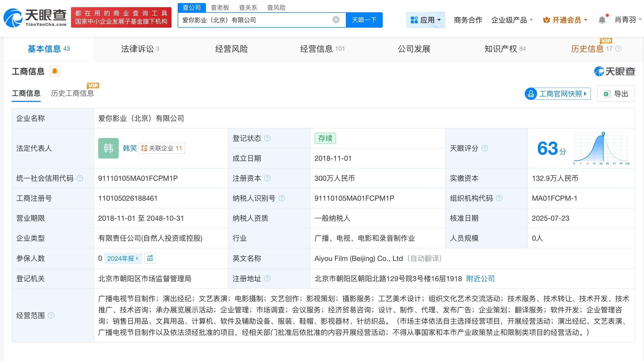Screen dimensions: 644x361
Task: Click the 关联企业 relation icon next to 韩笑
Action: [144, 148]
